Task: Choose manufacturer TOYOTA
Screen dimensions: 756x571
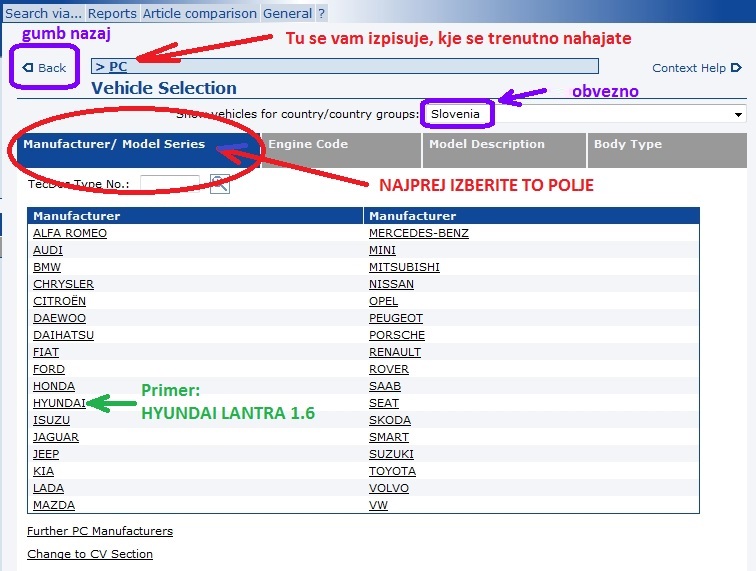Action: [x=392, y=471]
